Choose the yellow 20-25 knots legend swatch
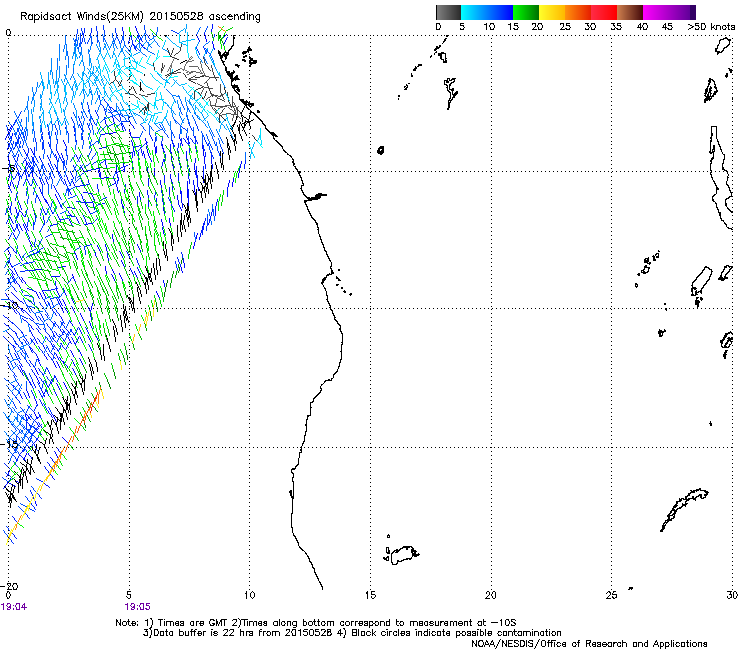Image resolution: width=740 pixels, height=650 pixels. (x=552, y=12)
